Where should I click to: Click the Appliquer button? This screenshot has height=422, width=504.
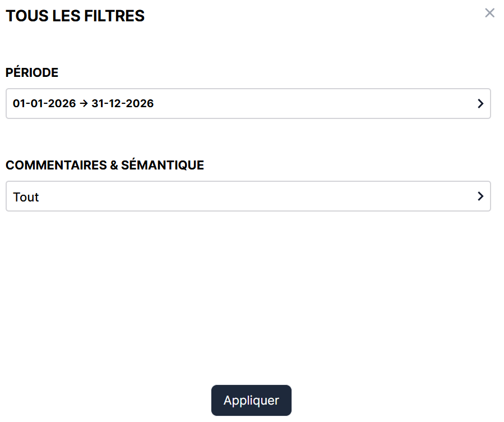click(251, 401)
